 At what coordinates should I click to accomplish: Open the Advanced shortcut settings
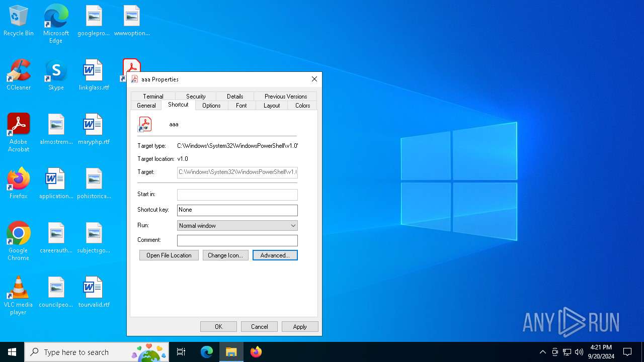tap(275, 255)
